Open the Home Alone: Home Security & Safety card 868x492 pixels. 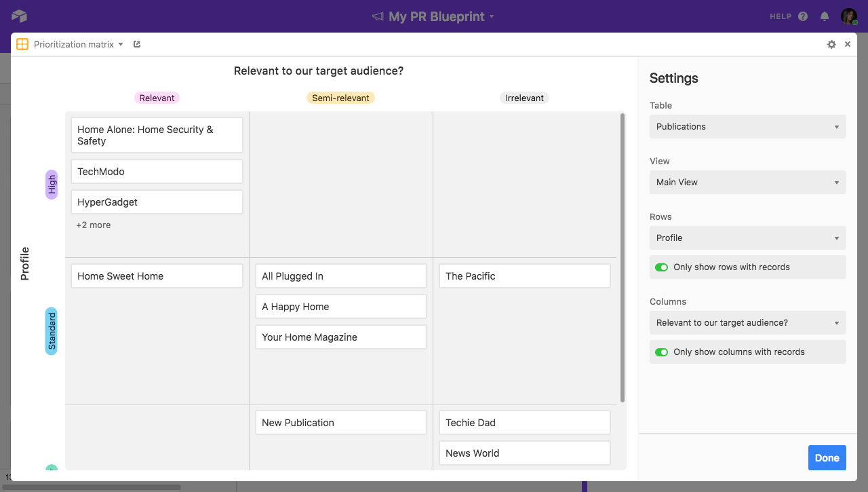click(157, 135)
